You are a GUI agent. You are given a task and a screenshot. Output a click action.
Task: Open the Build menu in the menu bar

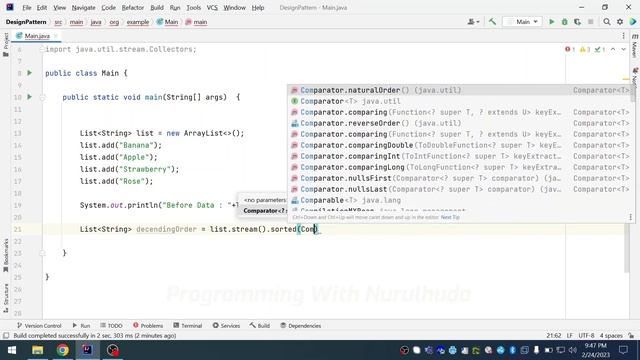click(157, 8)
